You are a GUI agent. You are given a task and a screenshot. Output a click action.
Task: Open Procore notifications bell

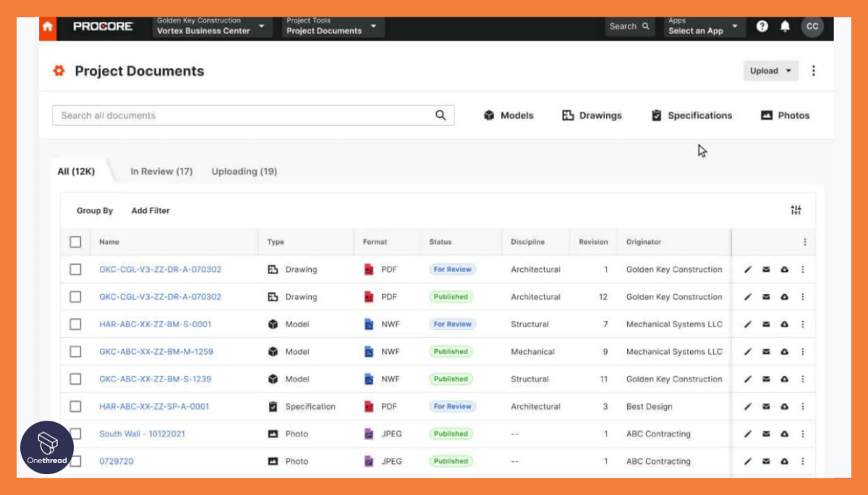click(786, 26)
